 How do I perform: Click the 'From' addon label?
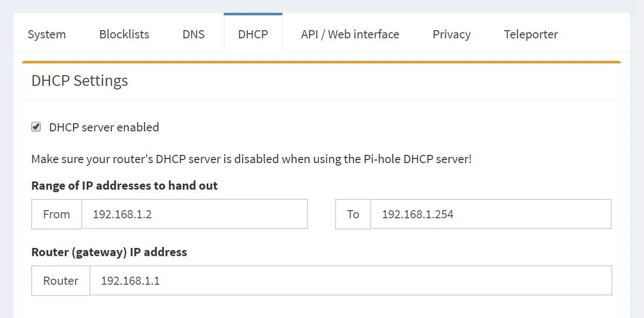57,214
